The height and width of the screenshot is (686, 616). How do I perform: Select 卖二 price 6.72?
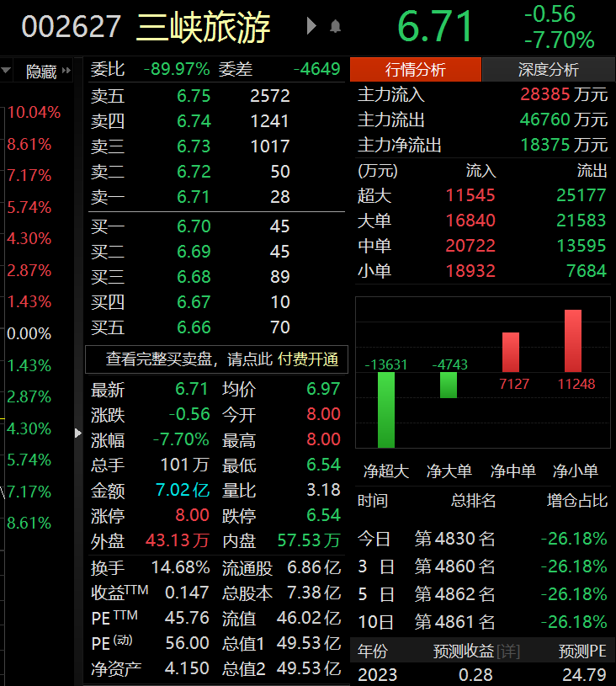[194, 172]
